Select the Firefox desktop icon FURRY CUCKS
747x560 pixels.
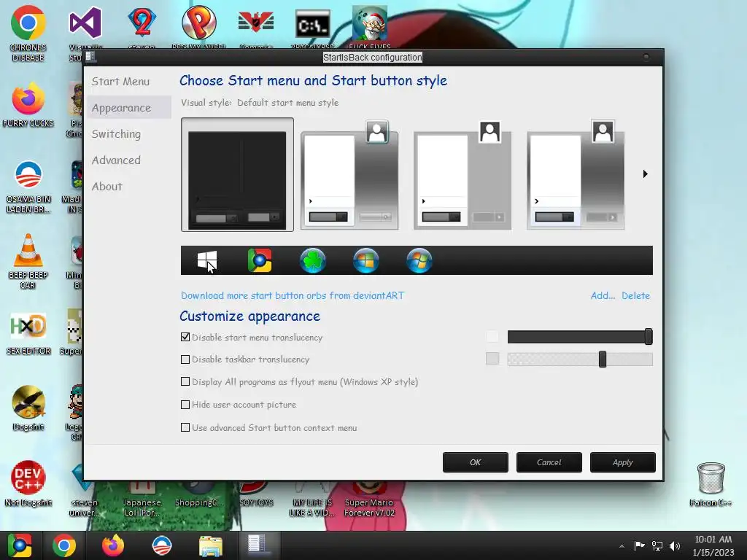tap(28, 104)
